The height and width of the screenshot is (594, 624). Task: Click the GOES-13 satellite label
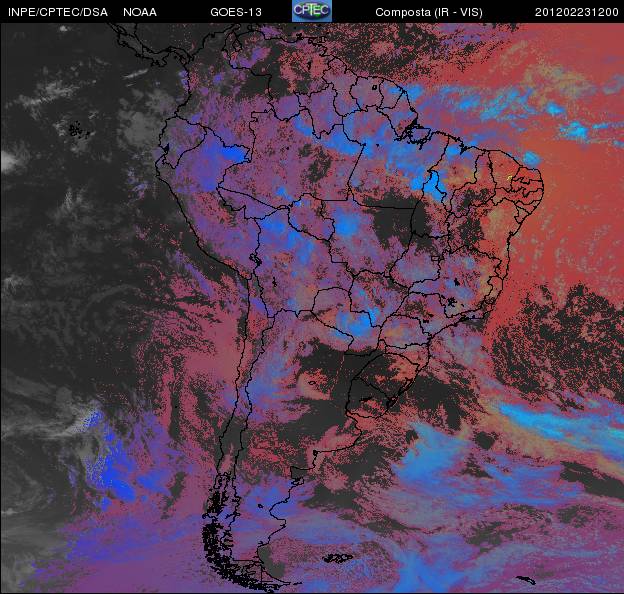pos(236,12)
